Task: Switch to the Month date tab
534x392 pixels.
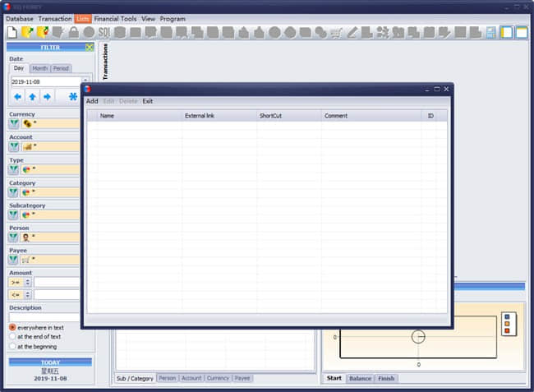Action: pos(40,68)
